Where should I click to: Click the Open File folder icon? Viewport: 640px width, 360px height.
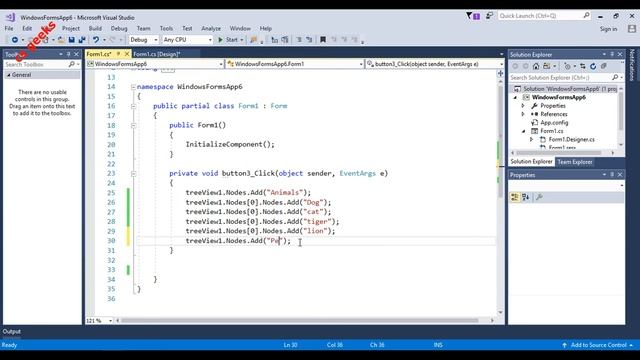tap(61, 40)
